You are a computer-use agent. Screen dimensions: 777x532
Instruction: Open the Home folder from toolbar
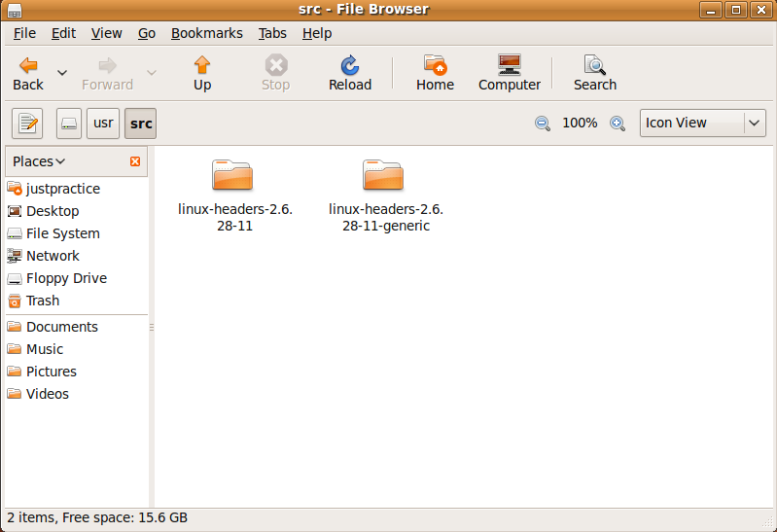click(435, 73)
